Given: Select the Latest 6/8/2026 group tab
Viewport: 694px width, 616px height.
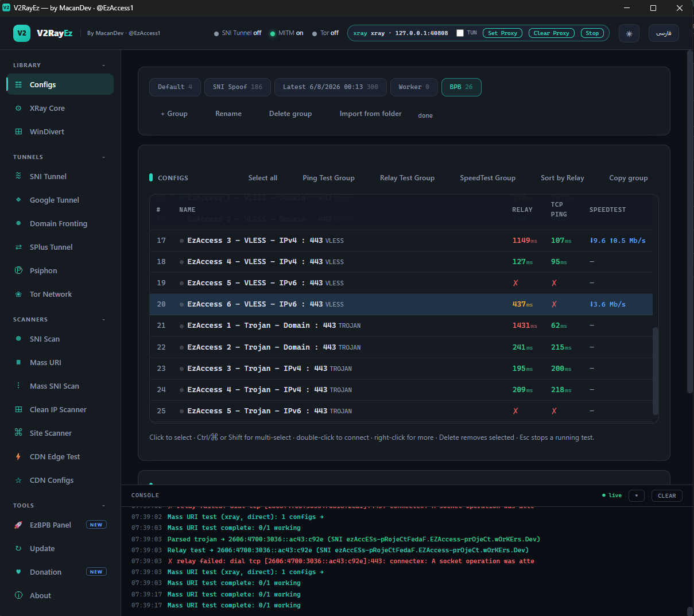Looking at the screenshot, I should [x=331, y=87].
